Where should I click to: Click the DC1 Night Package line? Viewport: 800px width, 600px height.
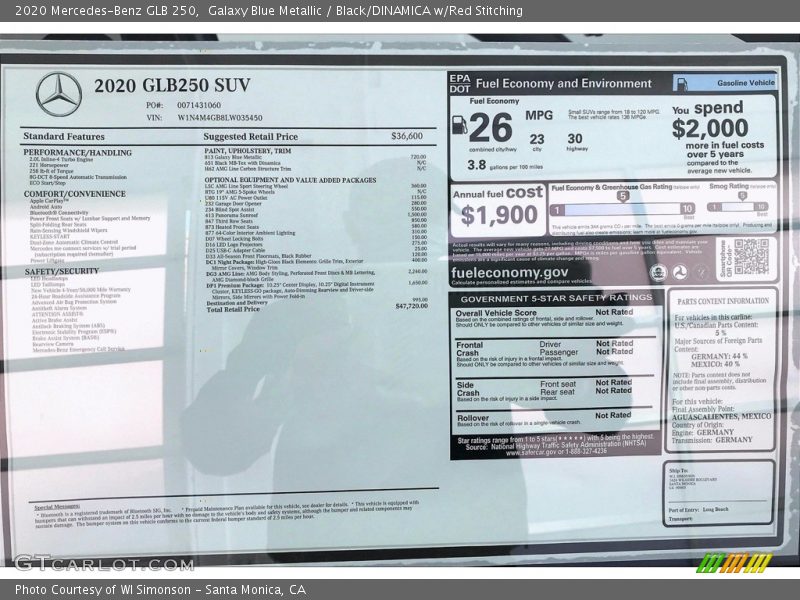(285, 264)
